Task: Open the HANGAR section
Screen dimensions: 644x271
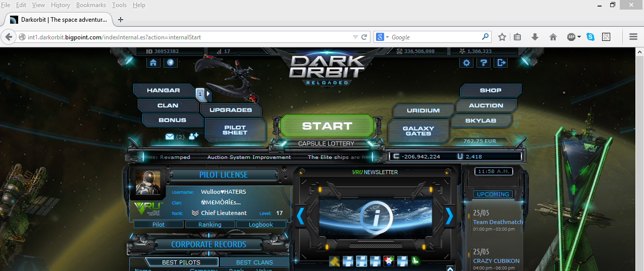Action: [x=164, y=90]
